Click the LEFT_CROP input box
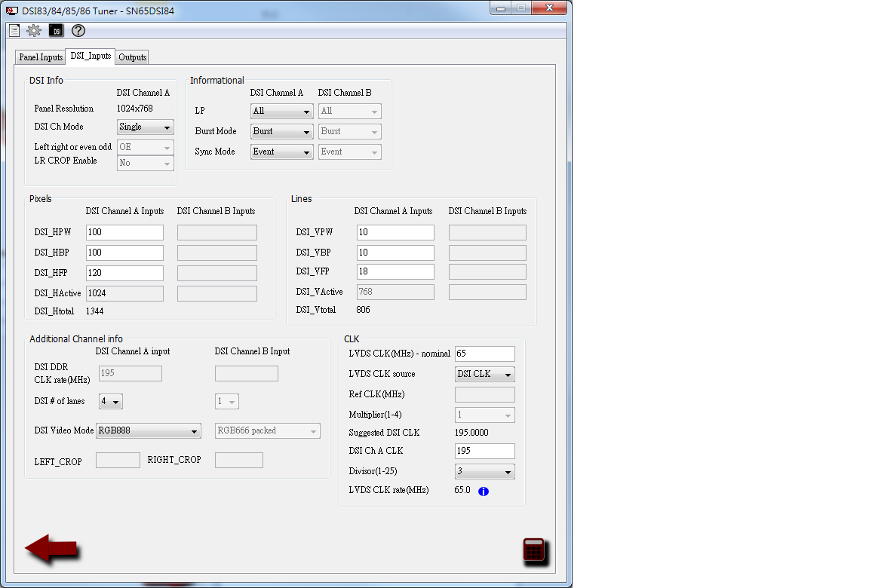Screen dimensions: 869x588 click(118, 460)
